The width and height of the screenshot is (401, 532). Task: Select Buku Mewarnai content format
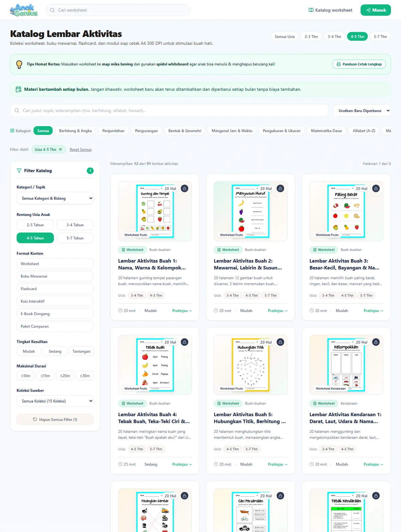pos(55,276)
